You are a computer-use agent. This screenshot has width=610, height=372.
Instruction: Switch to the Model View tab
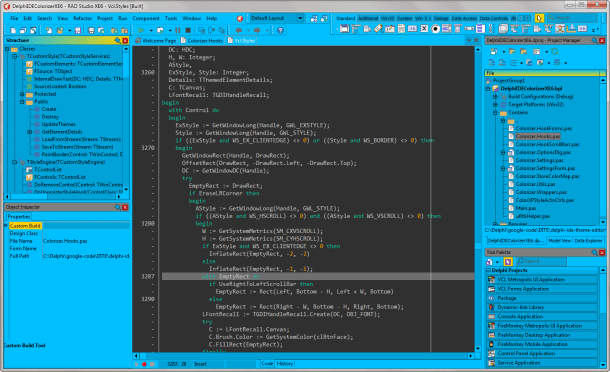559,240
